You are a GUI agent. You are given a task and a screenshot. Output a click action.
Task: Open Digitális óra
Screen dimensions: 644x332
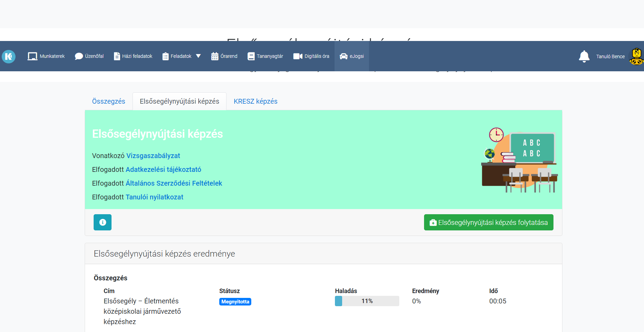coord(311,56)
